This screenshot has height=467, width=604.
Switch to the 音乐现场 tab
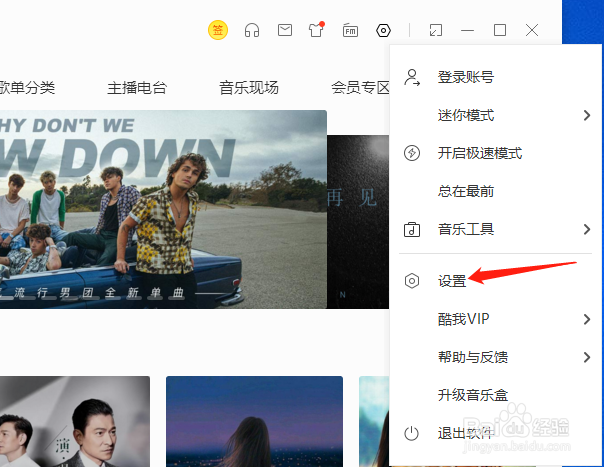[249, 88]
